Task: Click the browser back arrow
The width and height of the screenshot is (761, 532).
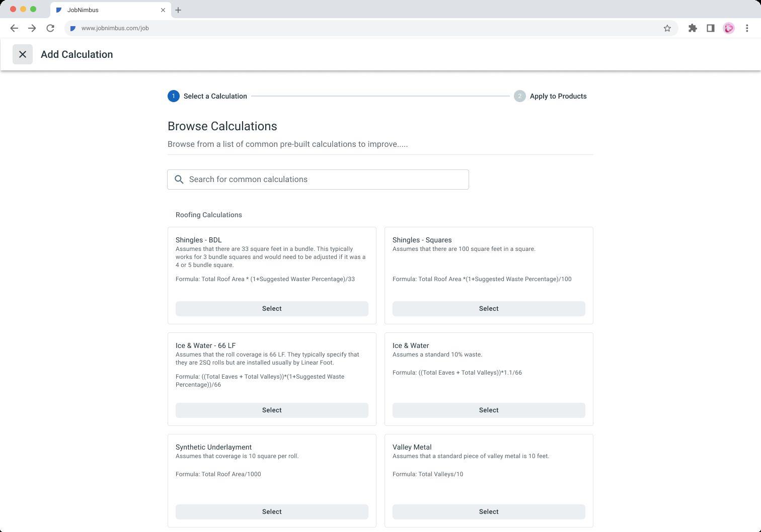Action: (x=14, y=28)
